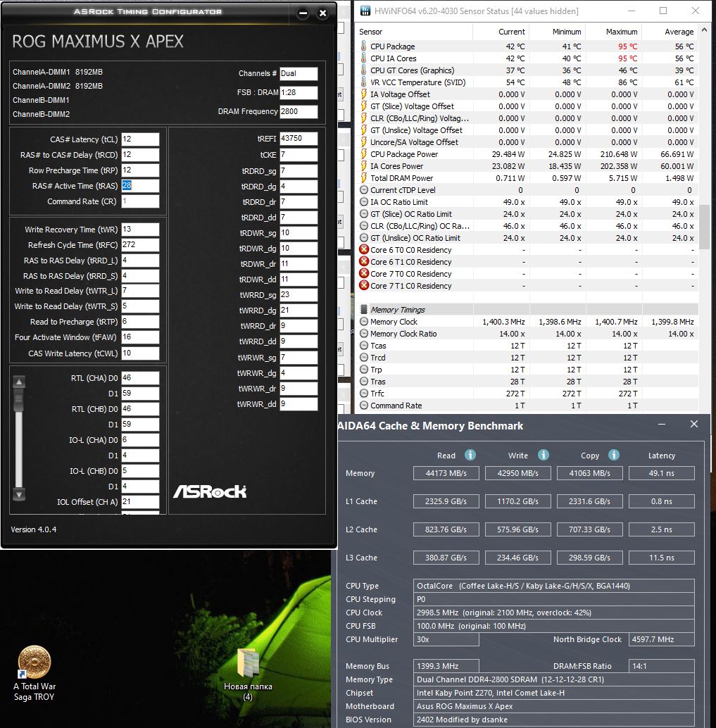Click the HWiNFO scroll up arrow

click(705, 30)
